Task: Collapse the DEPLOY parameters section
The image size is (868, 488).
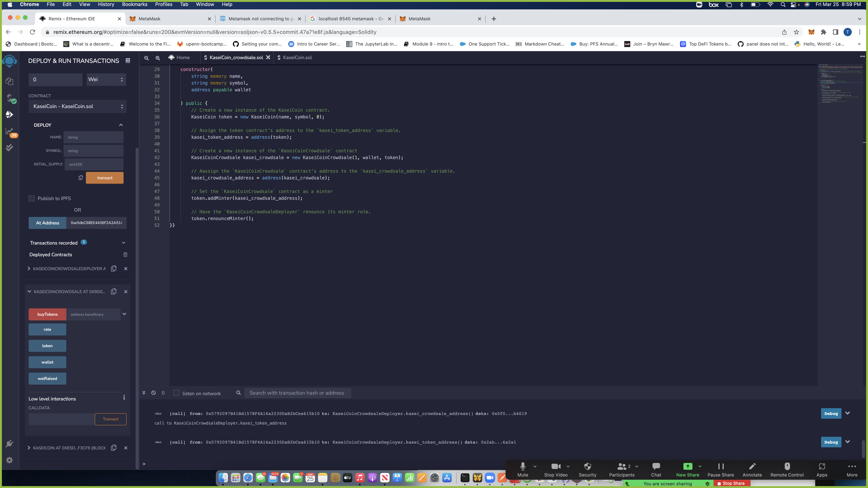Action: tap(121, 125)
